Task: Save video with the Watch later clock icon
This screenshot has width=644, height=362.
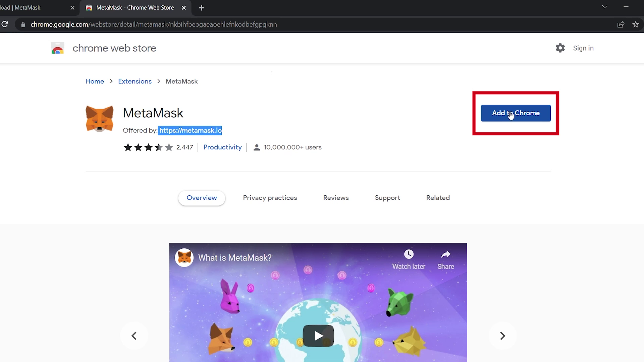Action: pyautogui.click(x=409, y=254)
